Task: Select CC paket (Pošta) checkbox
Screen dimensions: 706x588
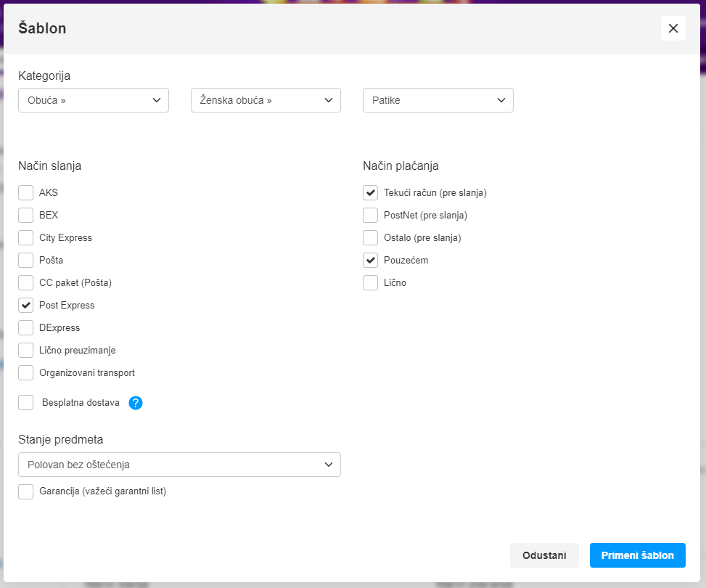Action: click(25, 283)
